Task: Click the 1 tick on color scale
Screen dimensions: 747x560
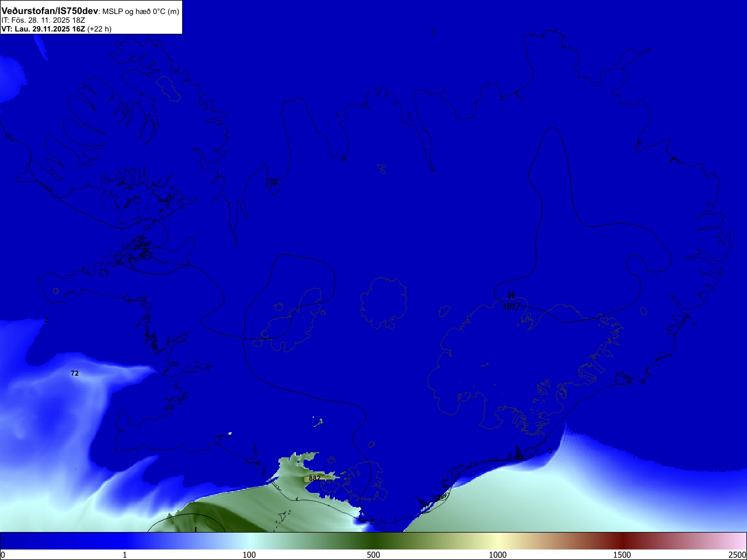Action: click(x=124, y=555)
